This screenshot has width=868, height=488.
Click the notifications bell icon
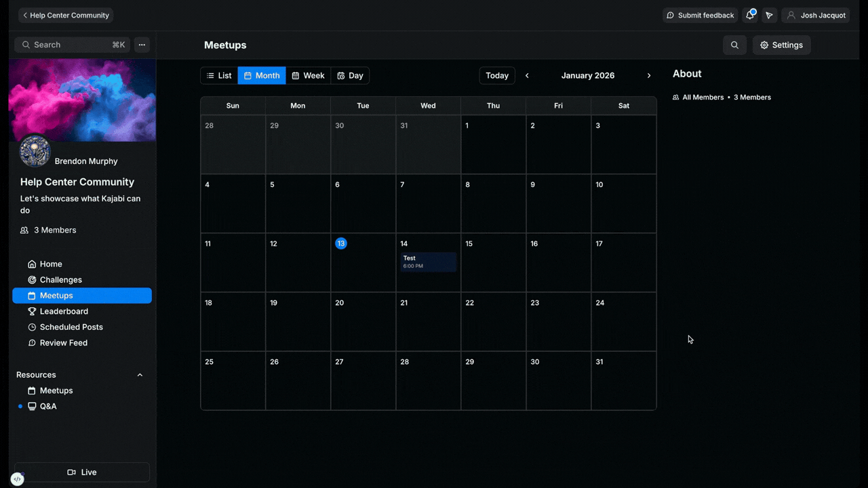click(750, 15)
